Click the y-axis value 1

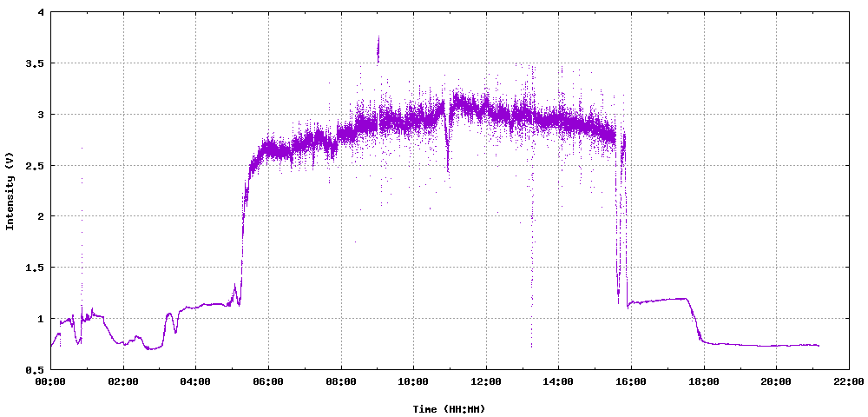coord(42,319)
